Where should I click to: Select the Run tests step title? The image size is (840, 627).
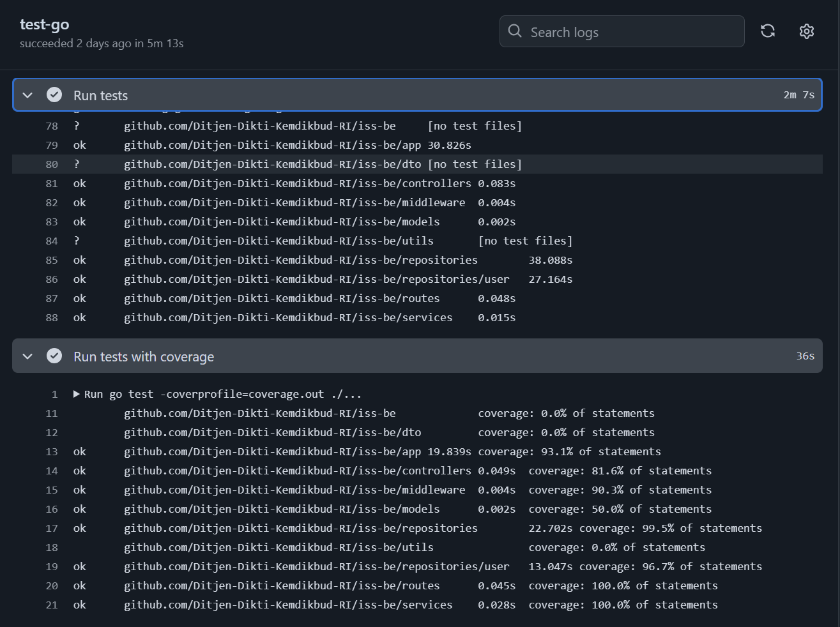tap(100, 94)
